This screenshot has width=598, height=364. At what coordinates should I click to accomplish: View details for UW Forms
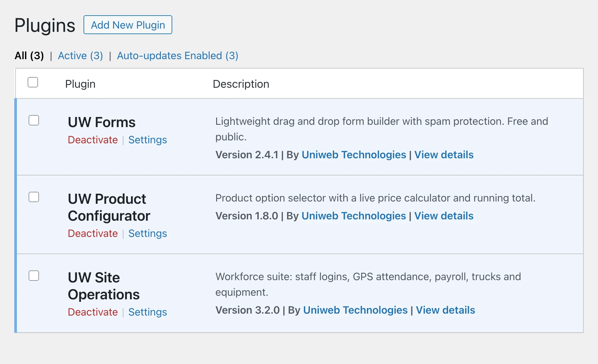pos(444,155)
